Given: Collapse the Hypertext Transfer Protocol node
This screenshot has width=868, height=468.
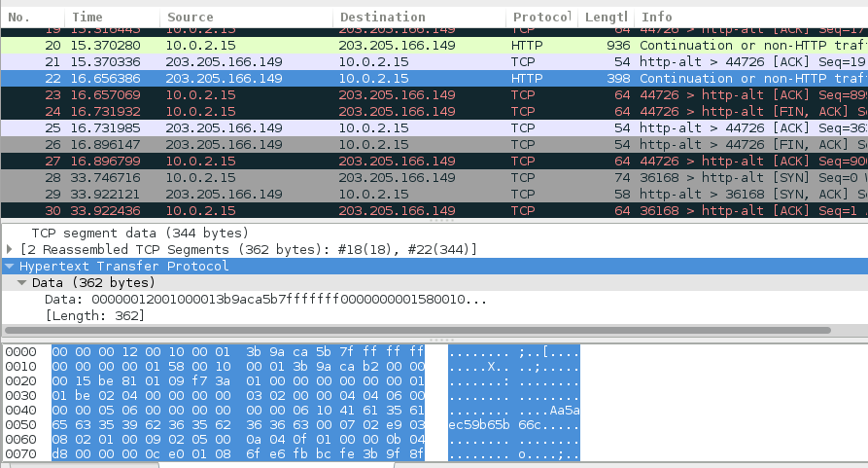Looking at the screenshot, I should (10, 267).
